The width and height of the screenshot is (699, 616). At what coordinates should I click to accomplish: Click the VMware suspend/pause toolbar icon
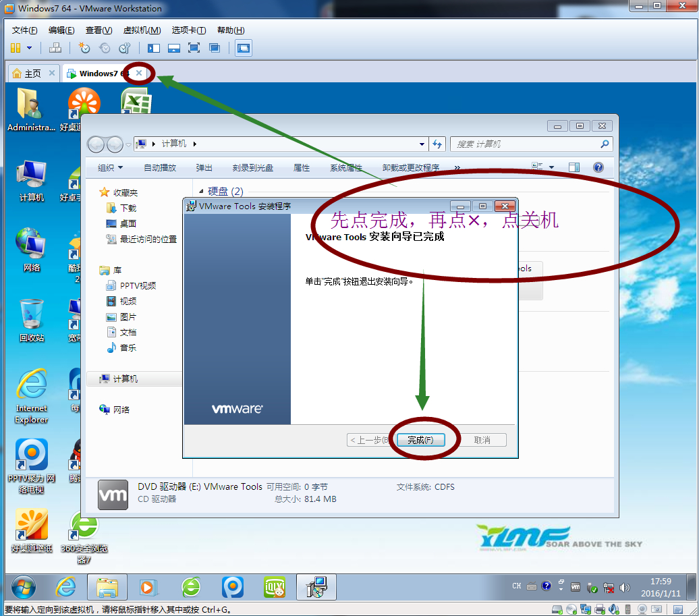[x=16, y=48]
